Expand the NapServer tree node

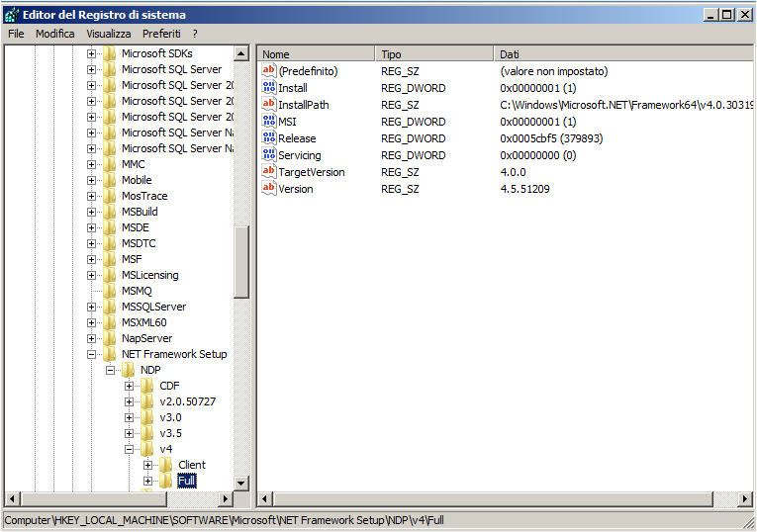pos(91,338)
